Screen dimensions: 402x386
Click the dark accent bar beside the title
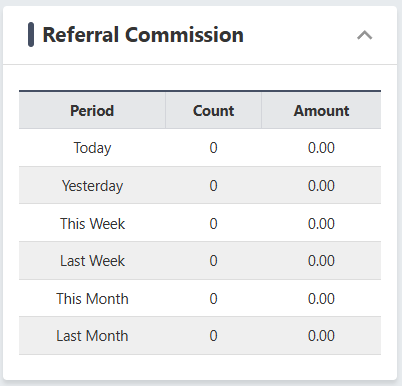pyautogui.click(x=31, y=35)
